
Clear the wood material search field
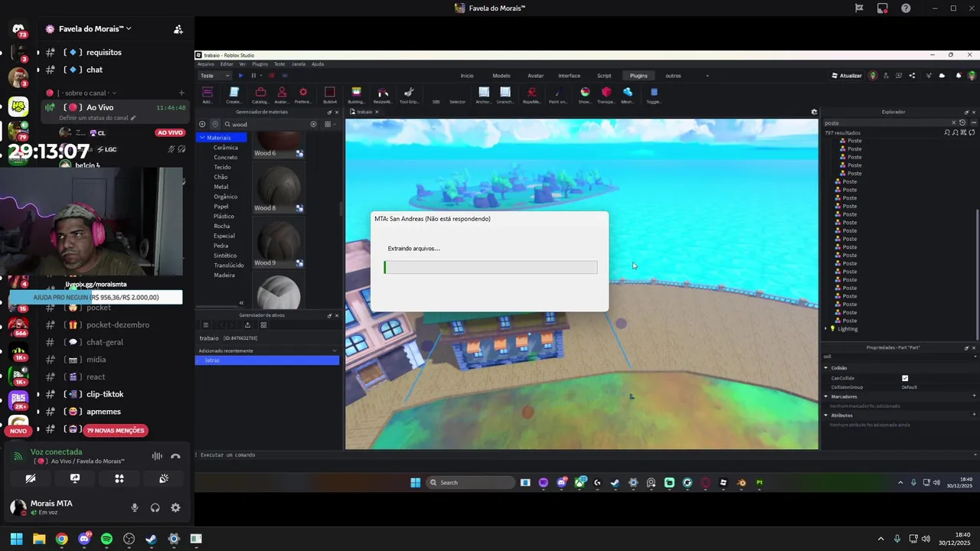click(313, 124)
